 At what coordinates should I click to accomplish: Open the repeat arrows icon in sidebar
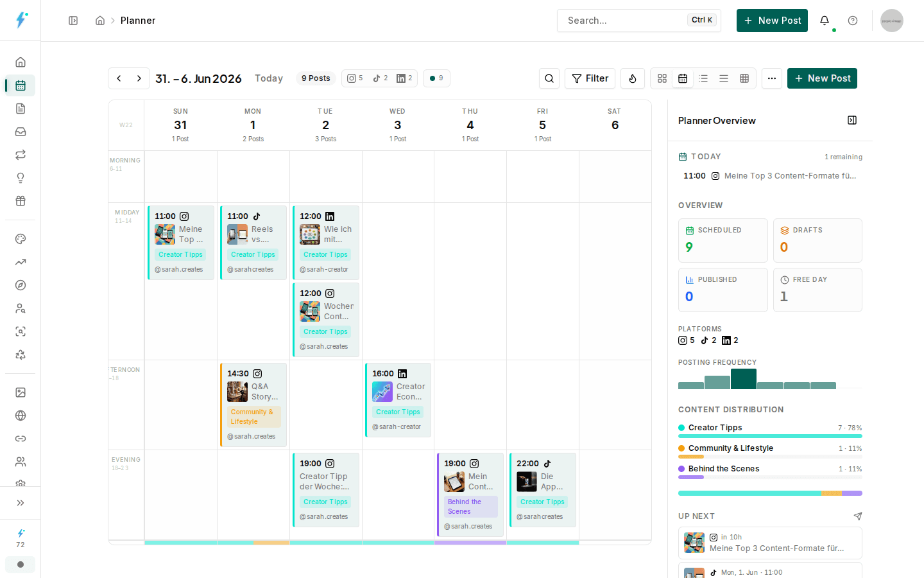21,155
